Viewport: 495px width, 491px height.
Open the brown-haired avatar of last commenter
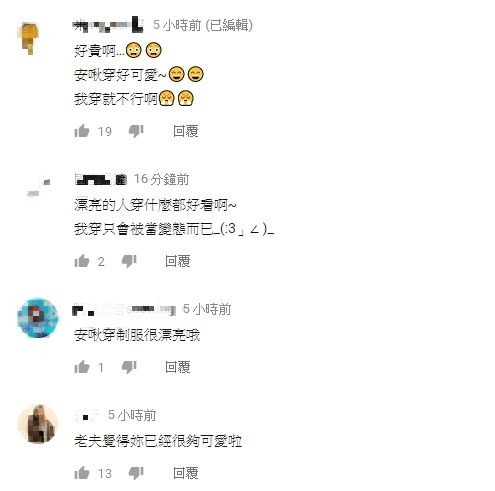tap(37, 424)
